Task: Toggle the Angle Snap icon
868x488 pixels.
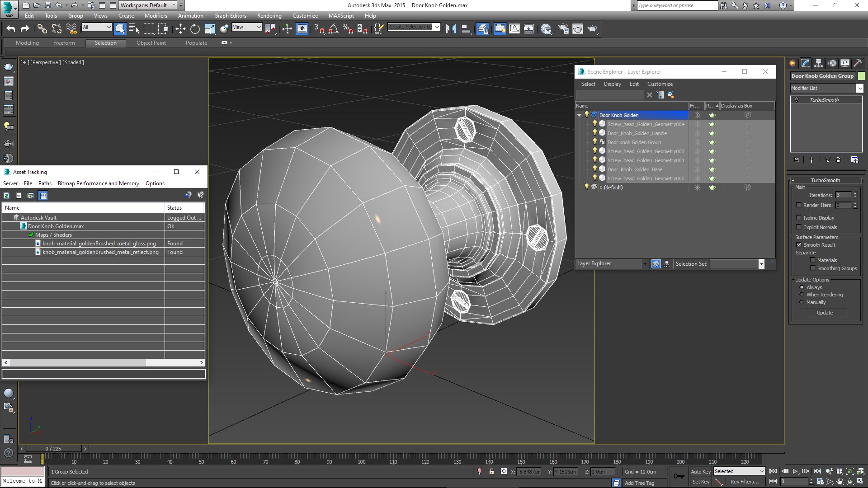Action: coord(333,29)
